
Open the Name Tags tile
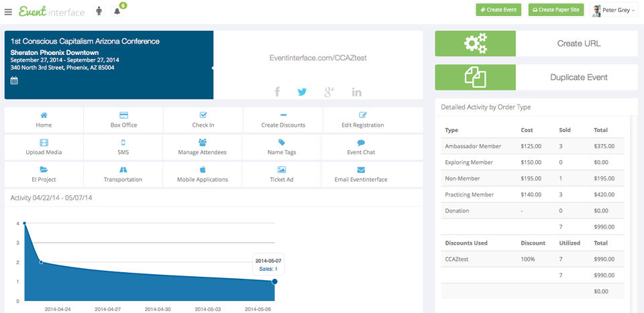pyautogui.click(x=282, y=147)
